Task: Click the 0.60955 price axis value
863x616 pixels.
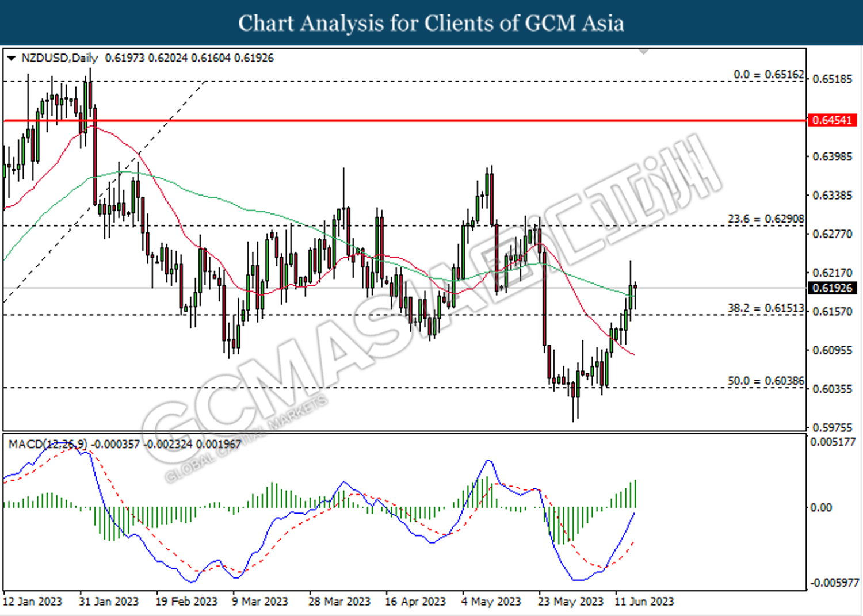Action: click(x=832, y=350)
